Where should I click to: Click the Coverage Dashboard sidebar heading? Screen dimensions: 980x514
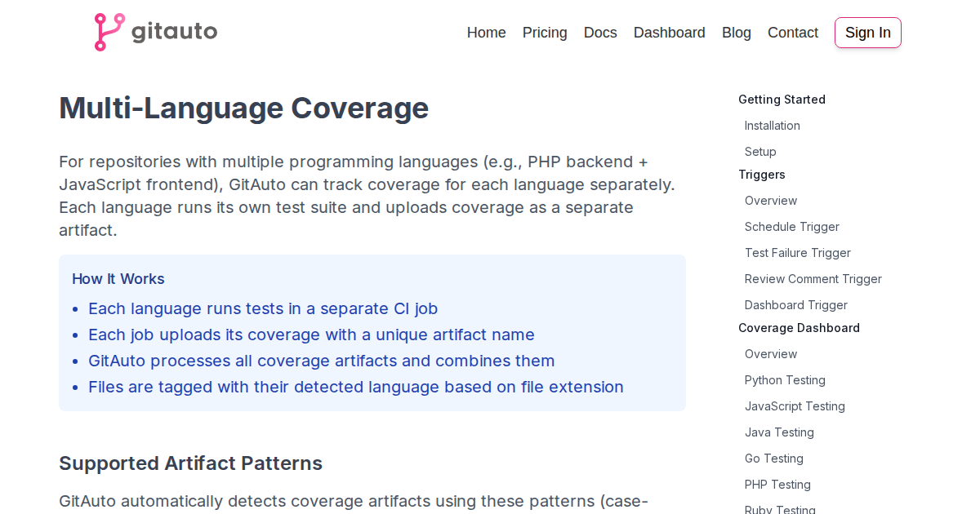799,328
